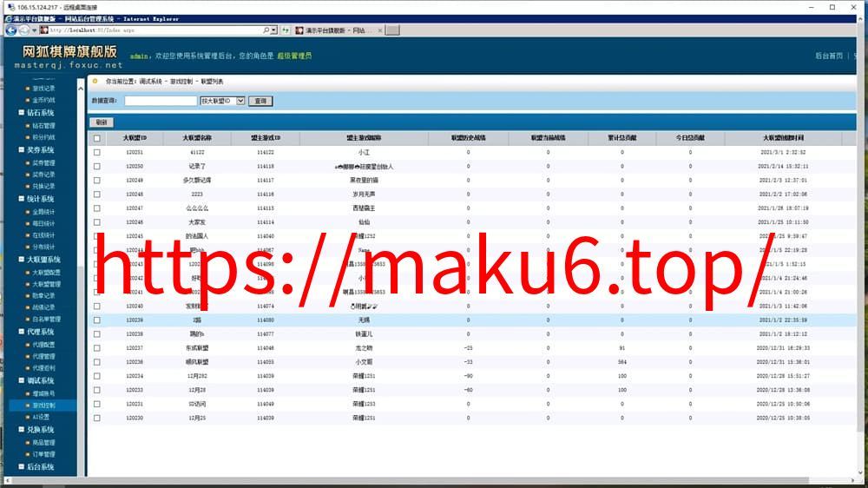The width and height of the screenshot is (868, 488).
Task: Check the row checkbox for ID 120237
Action: [97, 348]
